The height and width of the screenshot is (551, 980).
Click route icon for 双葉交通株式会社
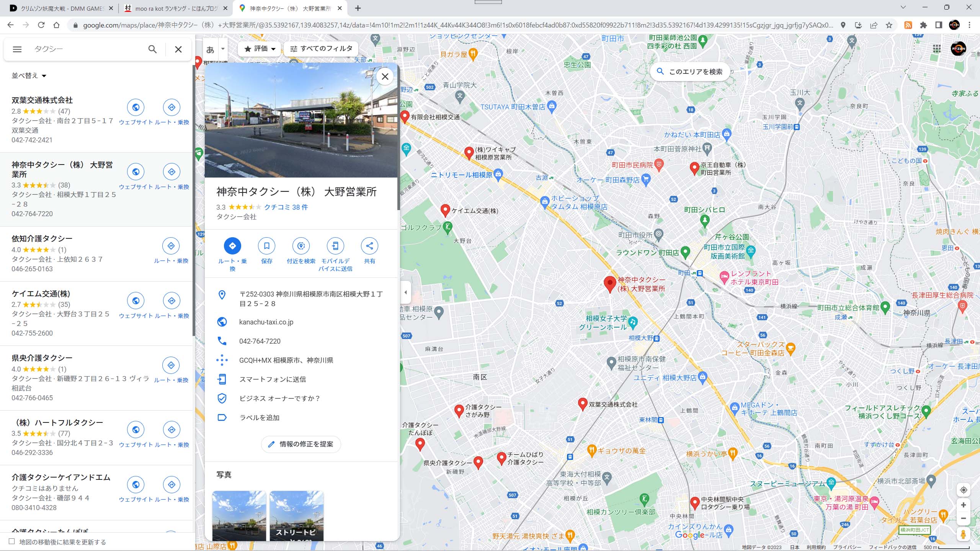[x=171, y=108]
